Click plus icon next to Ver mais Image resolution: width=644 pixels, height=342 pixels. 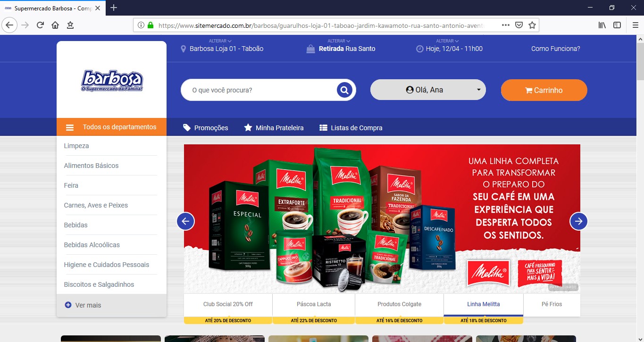[68, 305]
